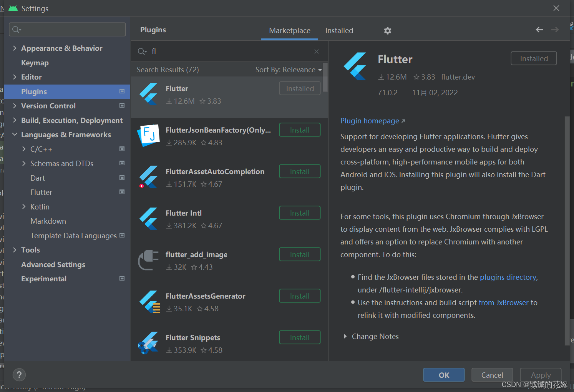Open the plugin search history magnifier
Image resolution: width=574 pixels, height=392 pixels.
[x=142, y=51]
